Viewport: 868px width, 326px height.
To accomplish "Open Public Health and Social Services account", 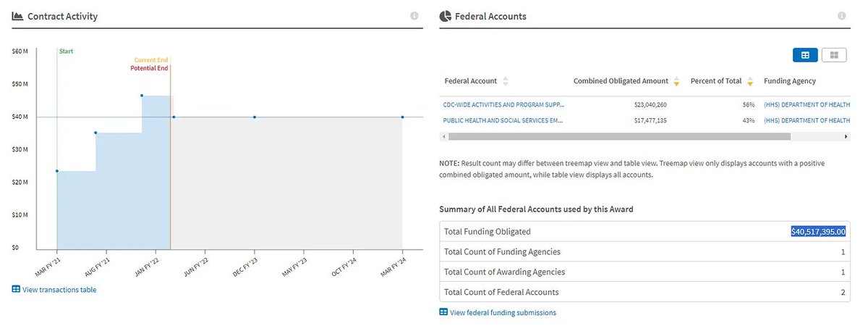I will (x=503, y=120).
